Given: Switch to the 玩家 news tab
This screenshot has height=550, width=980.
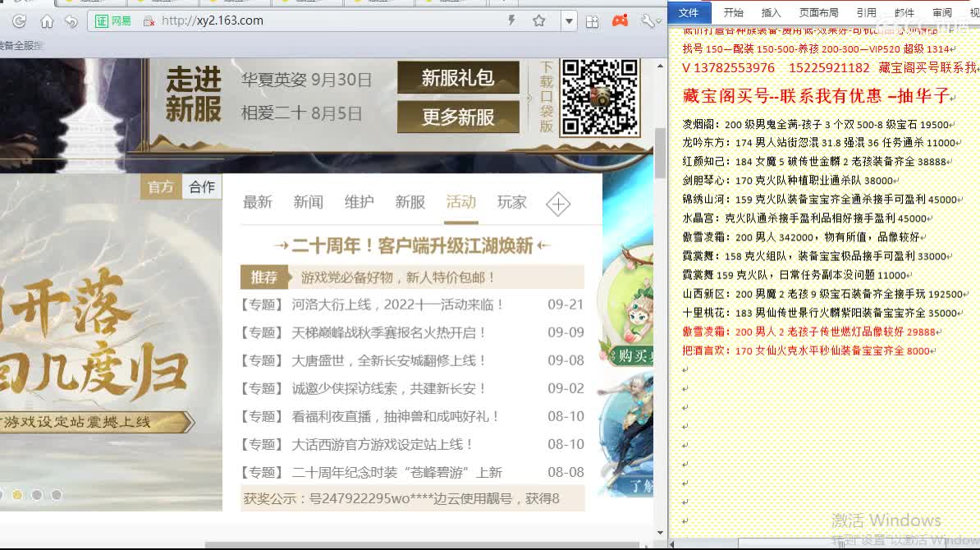Looking at the screenshot, I should (x=512, y=202).
